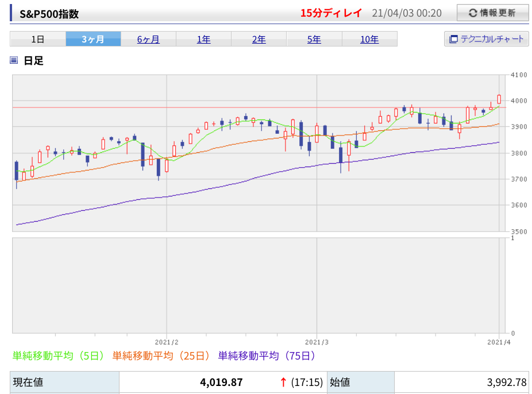Click the 始値 label cell
Image resolution: width=532 pixels, height=394 pixels.
point(361,382)
